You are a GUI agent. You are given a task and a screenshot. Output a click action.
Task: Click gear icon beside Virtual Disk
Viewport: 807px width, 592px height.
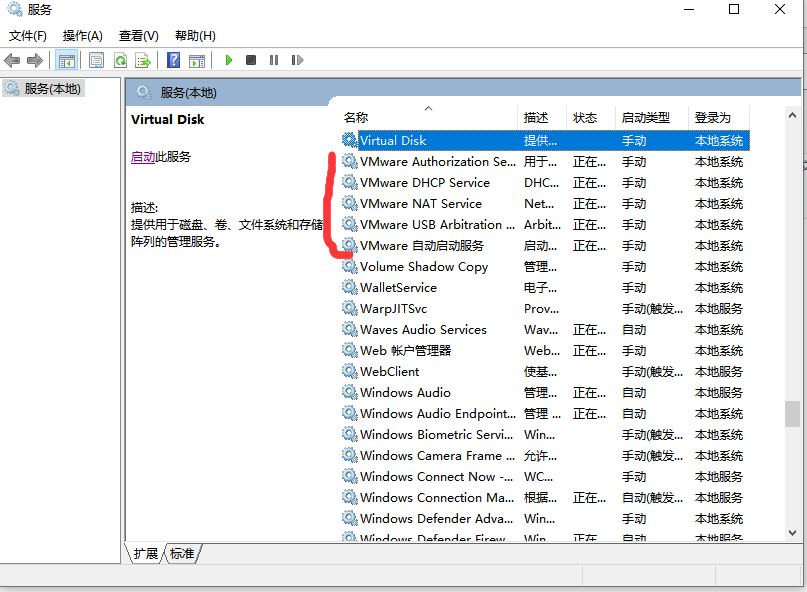tap(350, 140)
